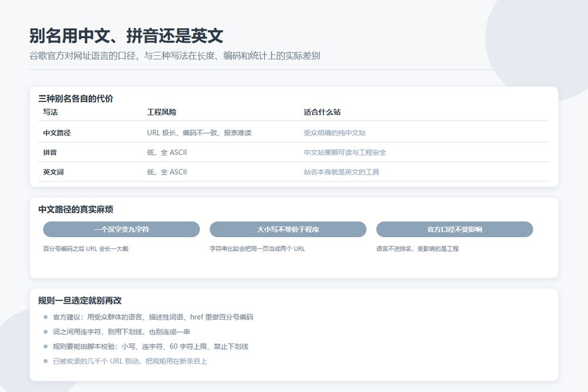The image size is (588, 392).
Task: Click the 写法 column header
Action: click(50, 112)
